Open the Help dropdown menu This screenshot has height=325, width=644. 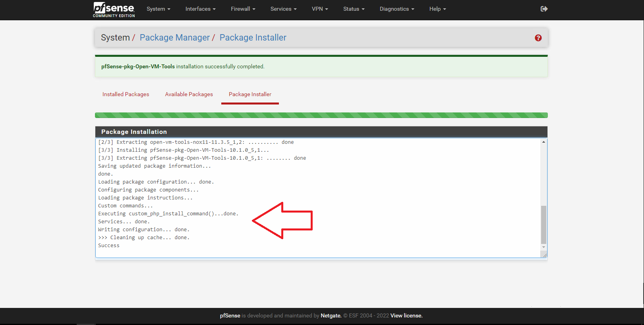tap(438, 9)
